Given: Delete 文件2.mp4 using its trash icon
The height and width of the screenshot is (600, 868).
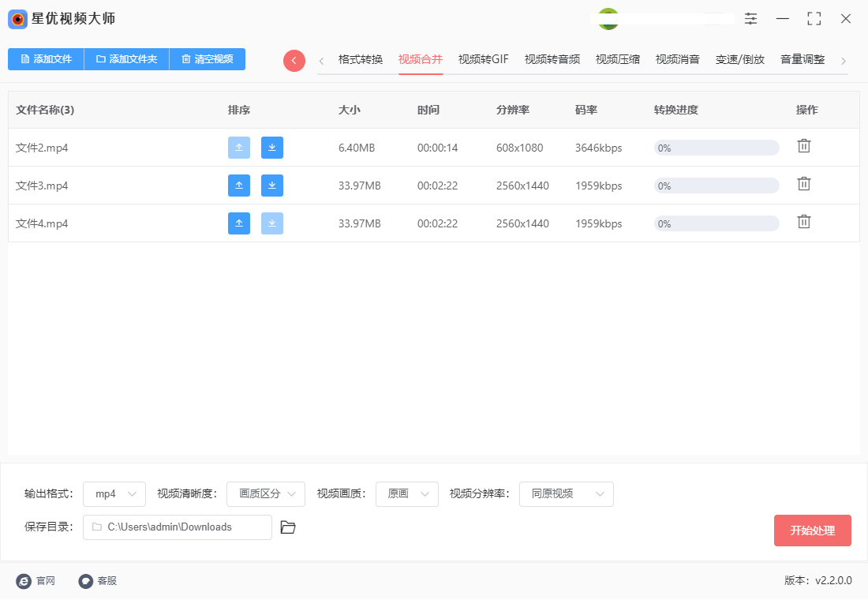Looking at the screenshot, I should [x=804, y=145].
